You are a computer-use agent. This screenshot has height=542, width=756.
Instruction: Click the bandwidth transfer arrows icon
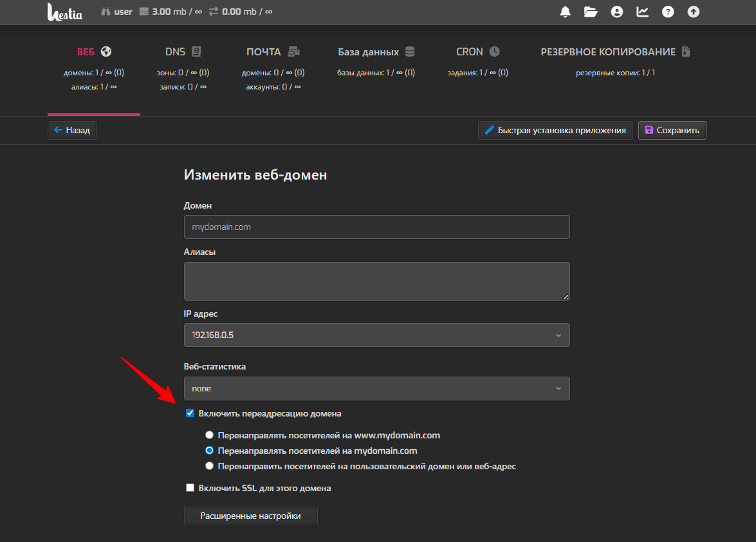pyautogui.click(x=214, y=12)
